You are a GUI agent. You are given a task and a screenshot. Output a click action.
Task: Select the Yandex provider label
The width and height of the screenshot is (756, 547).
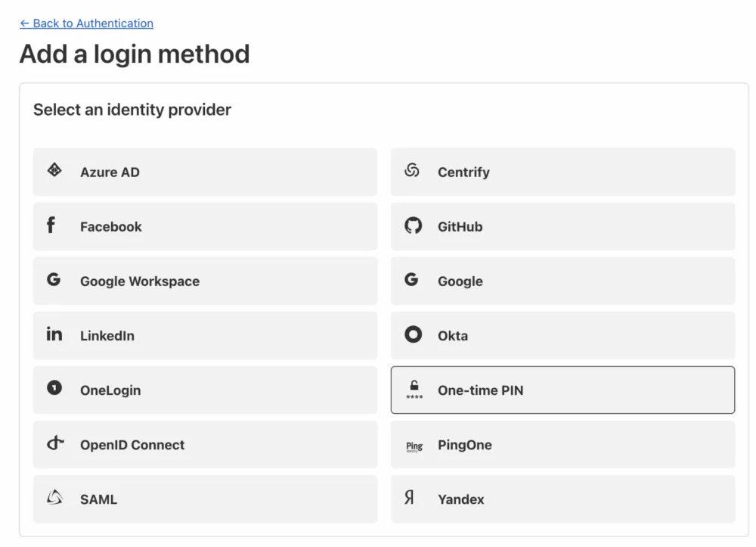(x=461, y=499)
